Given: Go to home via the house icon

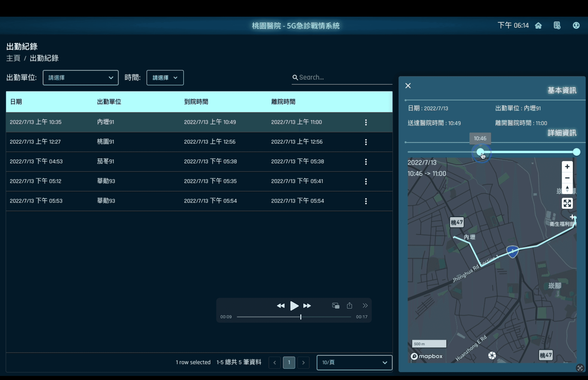Looking at the screenshot, I should (x=538, y=25).
